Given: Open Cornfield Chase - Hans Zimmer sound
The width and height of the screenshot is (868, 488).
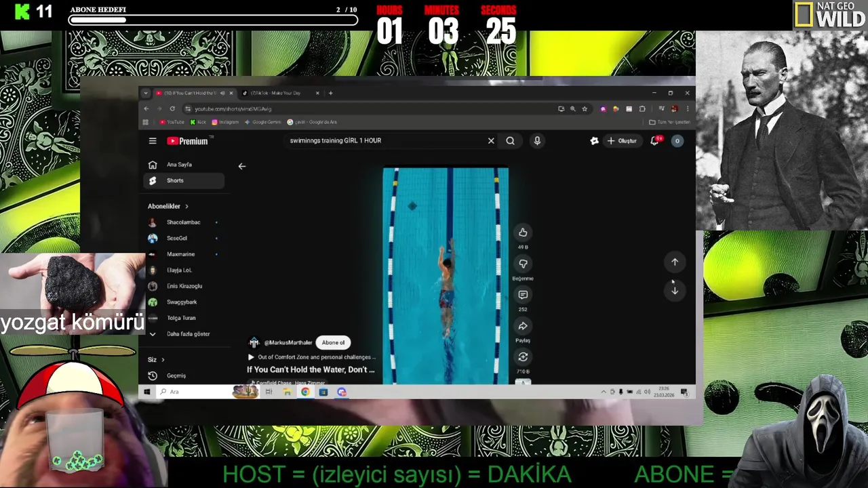Looking at the screenshot, I should click(x=288, y=383).
